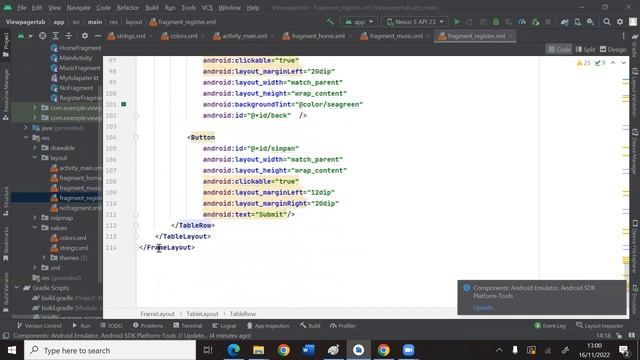Open the Build menu
640x360 pixels.
point(152,7)
